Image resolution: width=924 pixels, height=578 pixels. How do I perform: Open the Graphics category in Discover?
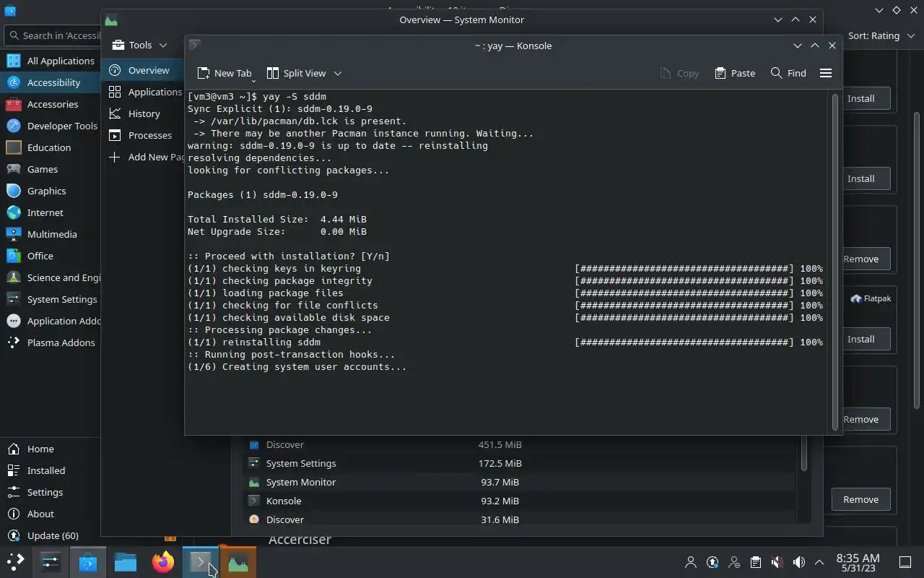(x=51, y=191)
